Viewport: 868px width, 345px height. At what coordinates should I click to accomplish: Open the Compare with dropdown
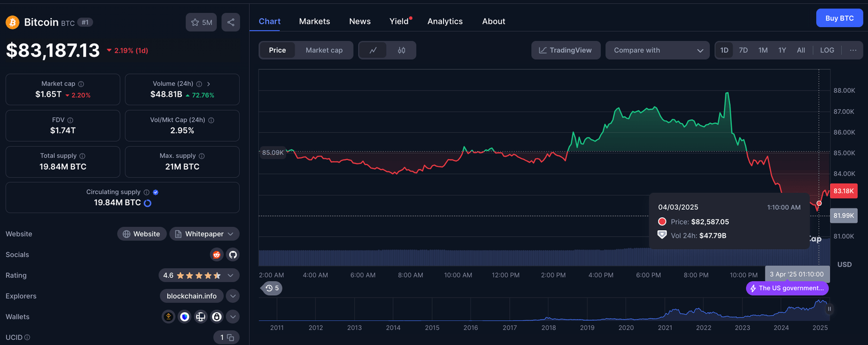pyautogui.click(x=657, y=50)
